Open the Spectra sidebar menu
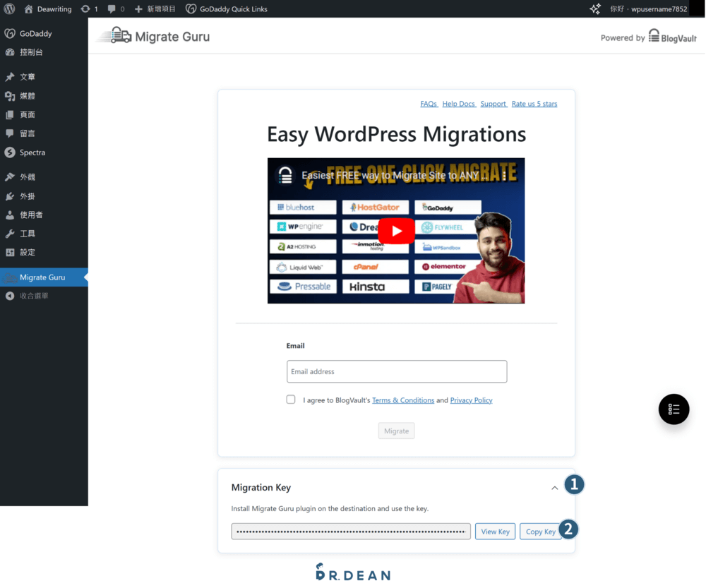Image resolution: width=706 pixels, height=588 pixels. (44, 152)
